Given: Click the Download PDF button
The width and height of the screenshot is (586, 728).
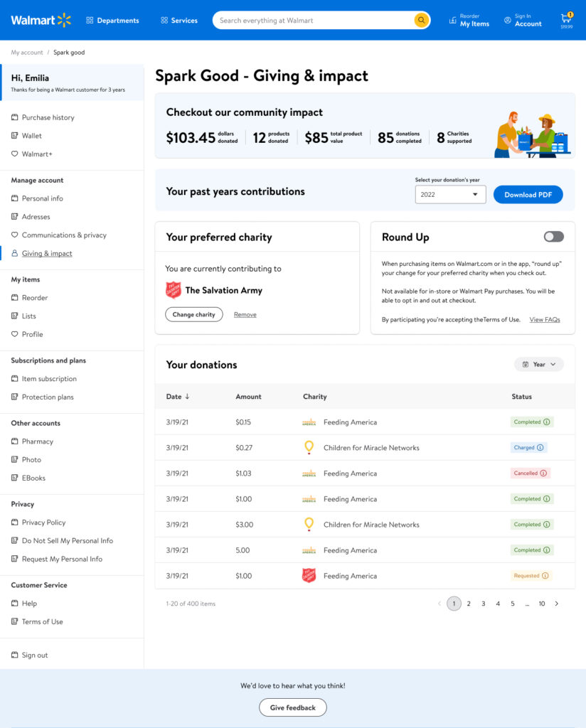Looking at the screenshot, I should [x=528, y=195].
